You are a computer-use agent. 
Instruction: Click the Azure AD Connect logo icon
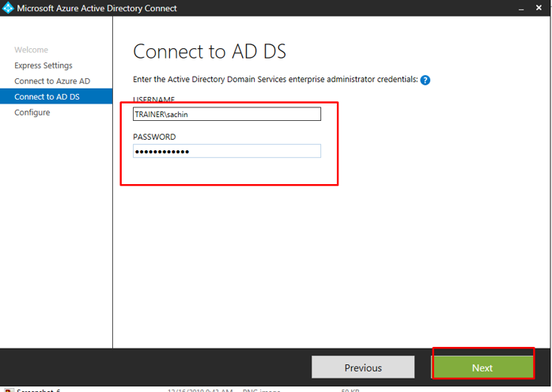click(8, 9)
